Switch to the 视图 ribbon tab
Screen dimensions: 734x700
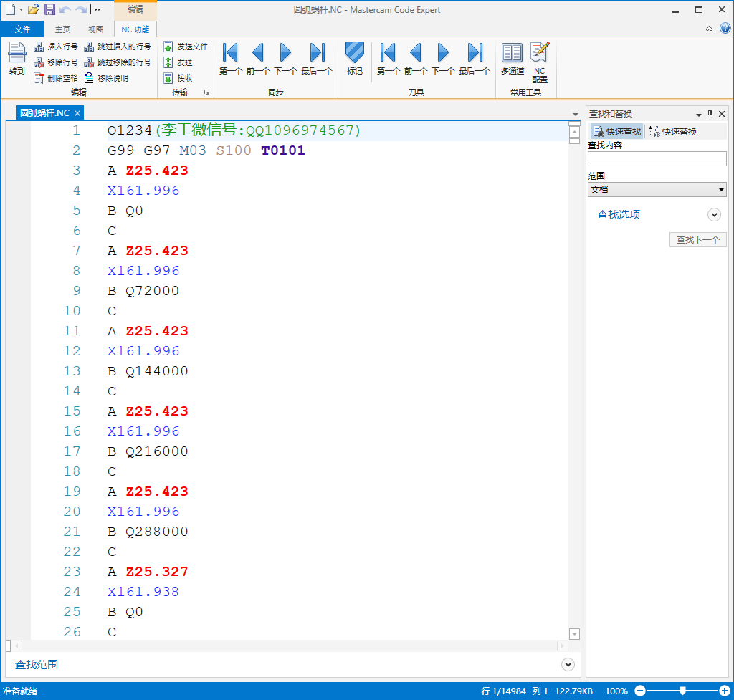pos(95,29)
